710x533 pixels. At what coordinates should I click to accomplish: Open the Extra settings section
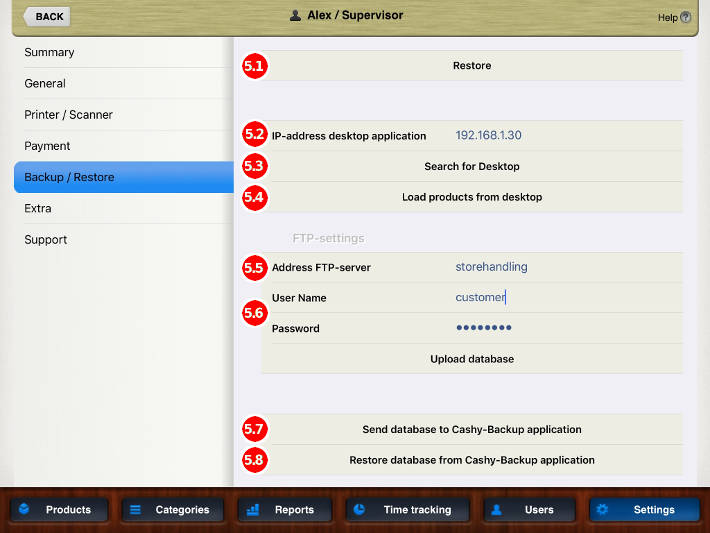point(38,208)
